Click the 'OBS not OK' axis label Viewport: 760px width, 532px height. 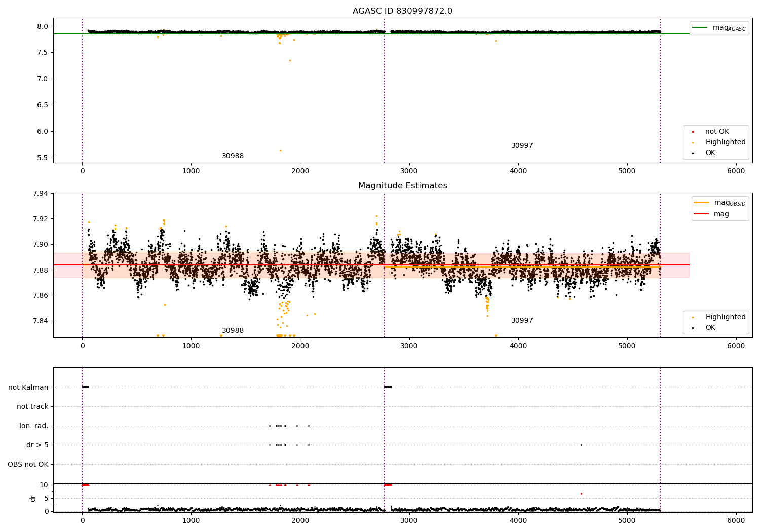(x=28, y=464)
